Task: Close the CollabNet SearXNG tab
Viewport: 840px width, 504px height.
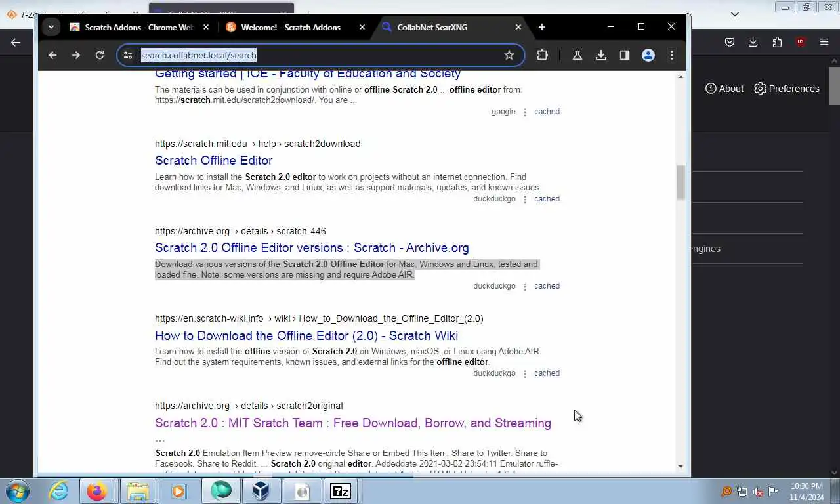Action: pyautogui.click(x=518, y=27)
